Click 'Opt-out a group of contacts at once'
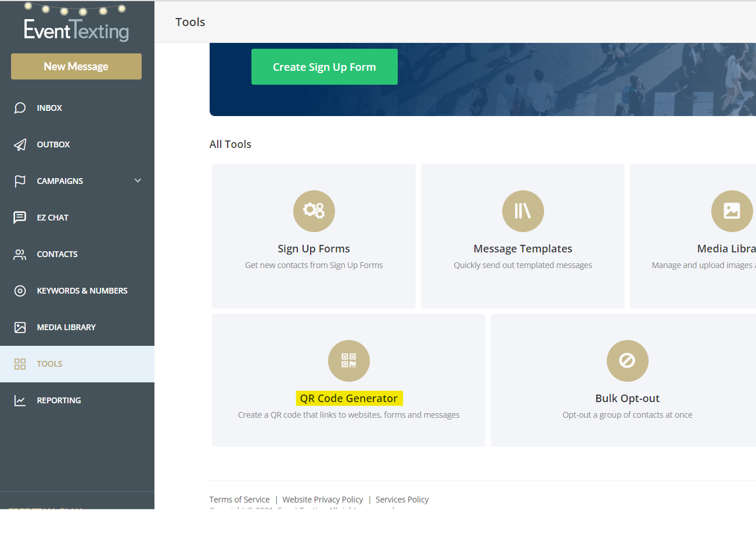 click(628, 415)
